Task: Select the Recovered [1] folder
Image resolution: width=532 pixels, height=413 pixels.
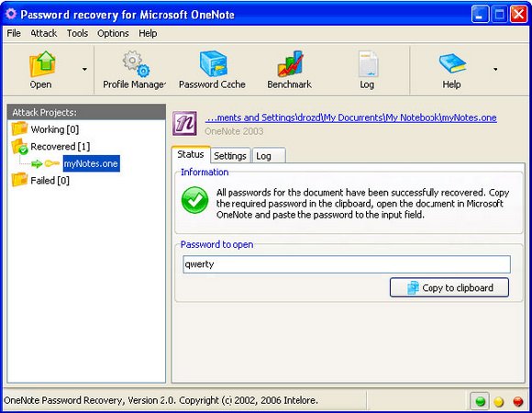Action: pyautogui.click(x=50, y=147)
